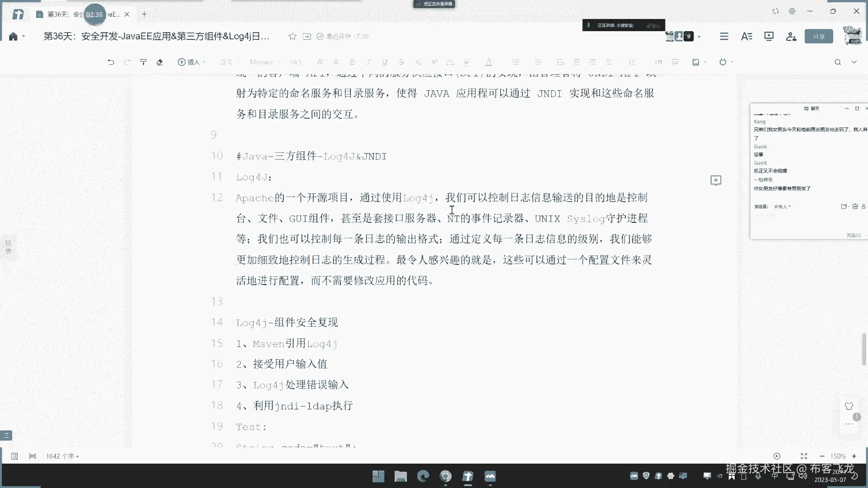This screenshot has width=868, height=488.
Task: Click zoom in plus beside 150%
Action: tap(854, 456)
